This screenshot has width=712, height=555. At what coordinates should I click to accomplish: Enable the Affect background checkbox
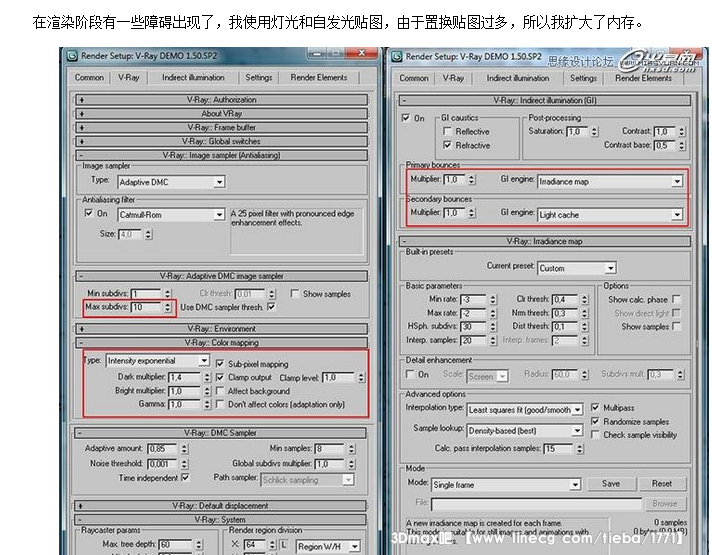220,391
